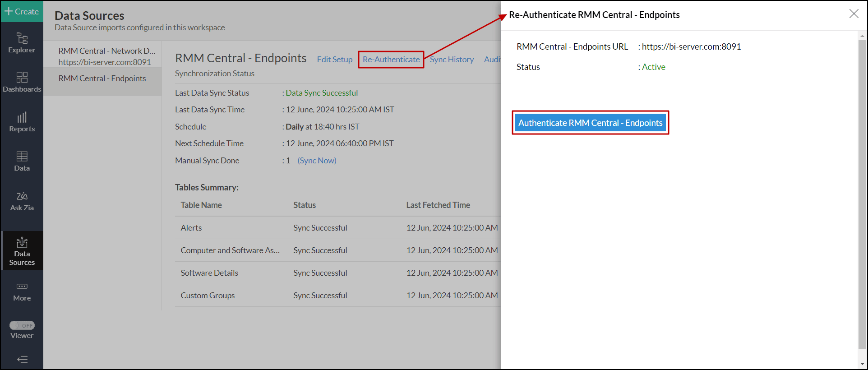868x370 pixels.
Task: Open the Data sidebar icon
Action: click(x=22, y=161)
